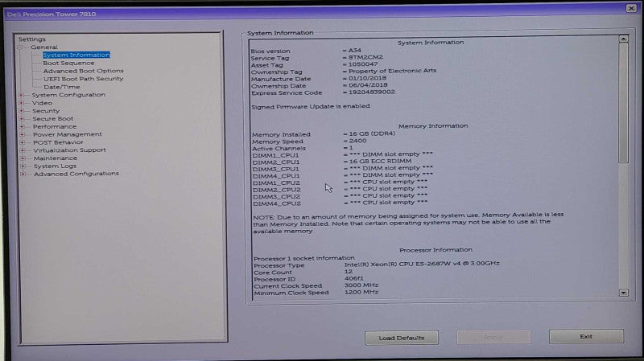Click the Memory Installed value 16 GB (DDR4)

click(x=373, y=133)
